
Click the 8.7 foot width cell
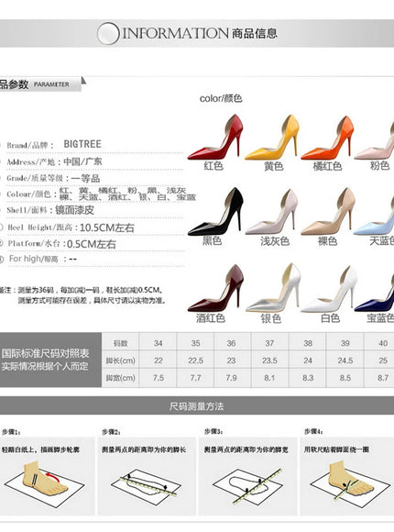383,378
